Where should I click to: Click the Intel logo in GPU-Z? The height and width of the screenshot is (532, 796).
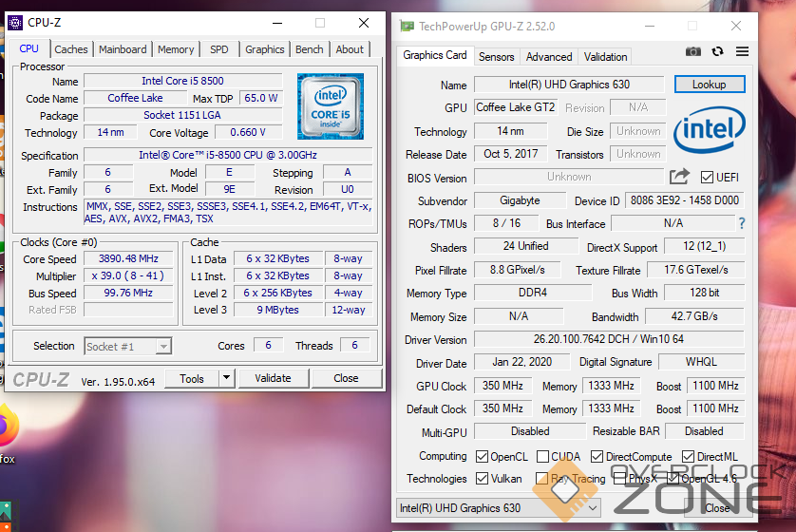click(x=709, y=130)
